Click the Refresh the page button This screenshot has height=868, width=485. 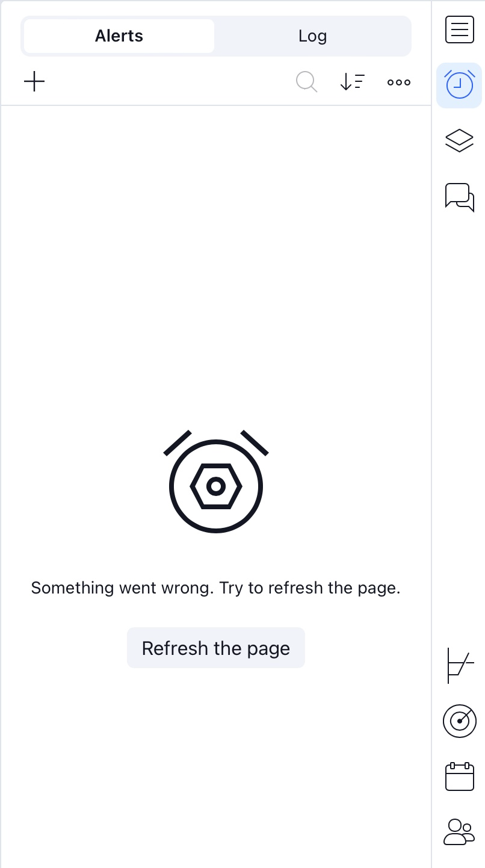point(216,648)
